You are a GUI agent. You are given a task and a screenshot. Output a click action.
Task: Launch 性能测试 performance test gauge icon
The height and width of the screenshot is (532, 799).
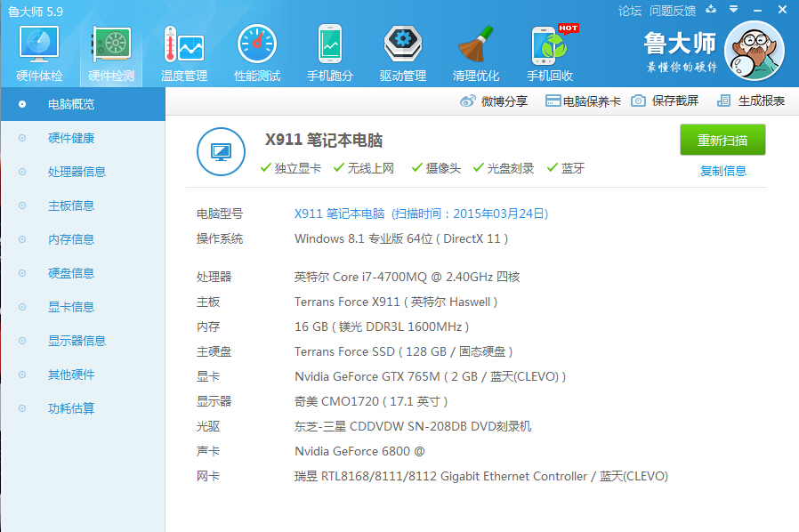[x=257, y=53]
